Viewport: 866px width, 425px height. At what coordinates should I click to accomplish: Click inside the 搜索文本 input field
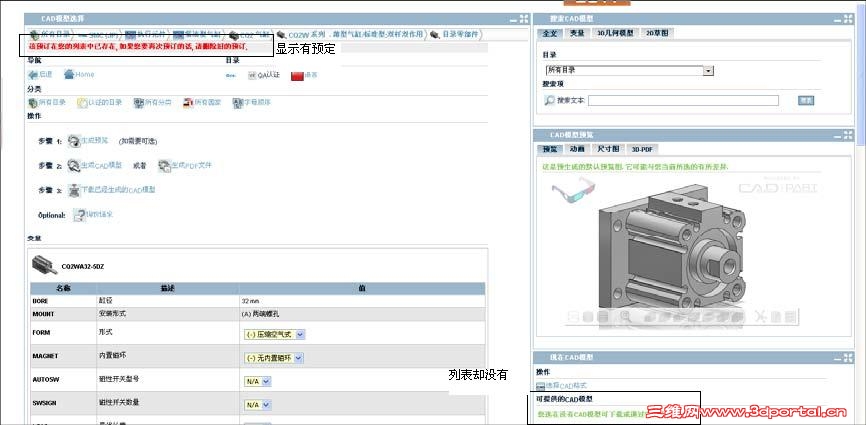coord(683,100)
